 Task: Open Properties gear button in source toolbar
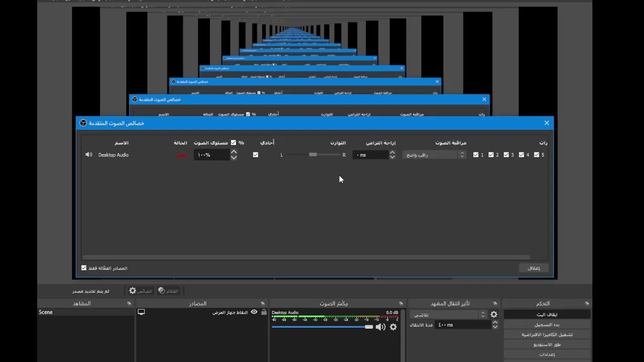tap(140, 291)
